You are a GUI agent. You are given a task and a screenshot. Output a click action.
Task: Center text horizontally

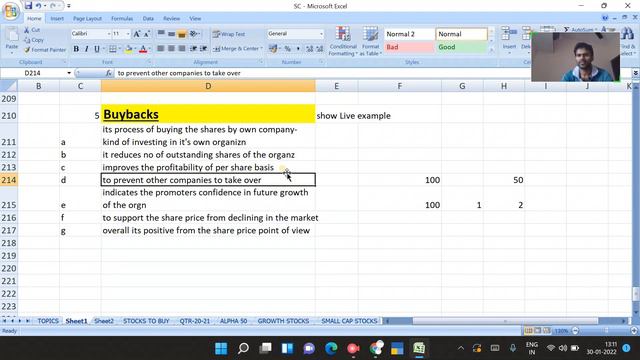click(x=171, y=49)
